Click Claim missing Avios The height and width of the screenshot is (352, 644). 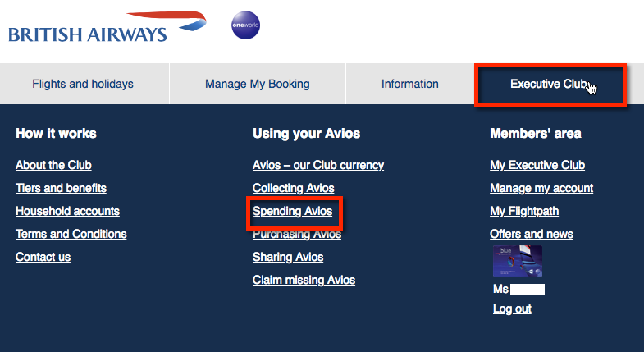(x=304, y=280)
